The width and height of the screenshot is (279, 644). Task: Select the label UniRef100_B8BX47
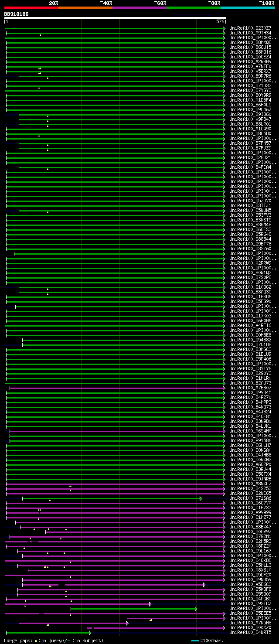pyautogui.click(x=250, y=527)
